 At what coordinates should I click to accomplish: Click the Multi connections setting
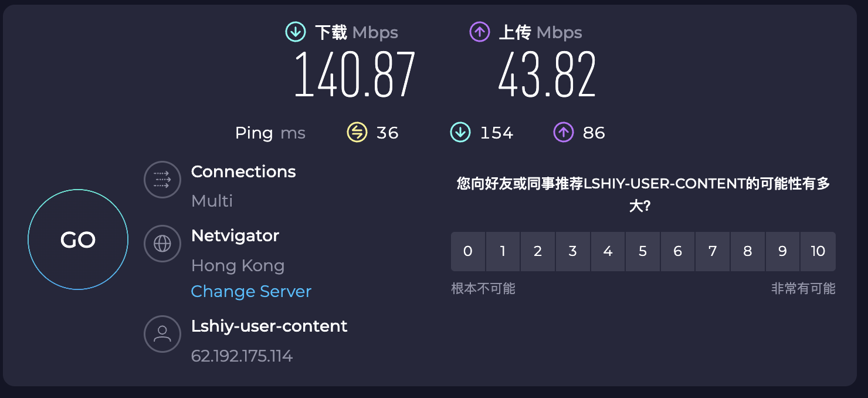(212, 201)
